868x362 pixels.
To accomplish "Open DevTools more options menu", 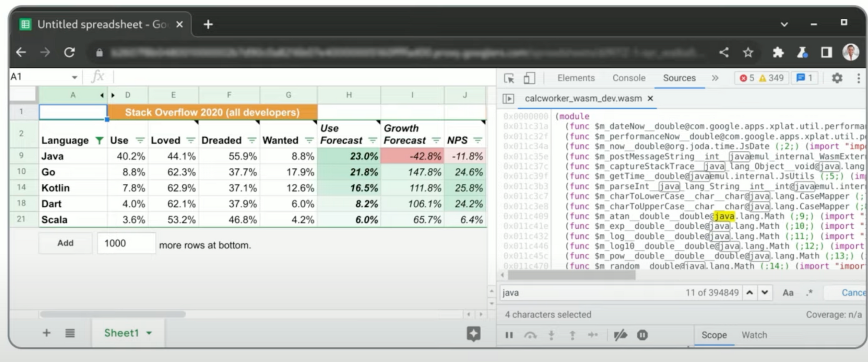I will (858, 78).
